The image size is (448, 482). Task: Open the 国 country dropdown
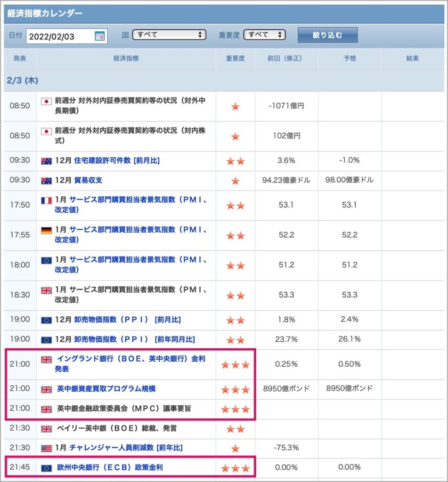[x=169, y=34]
